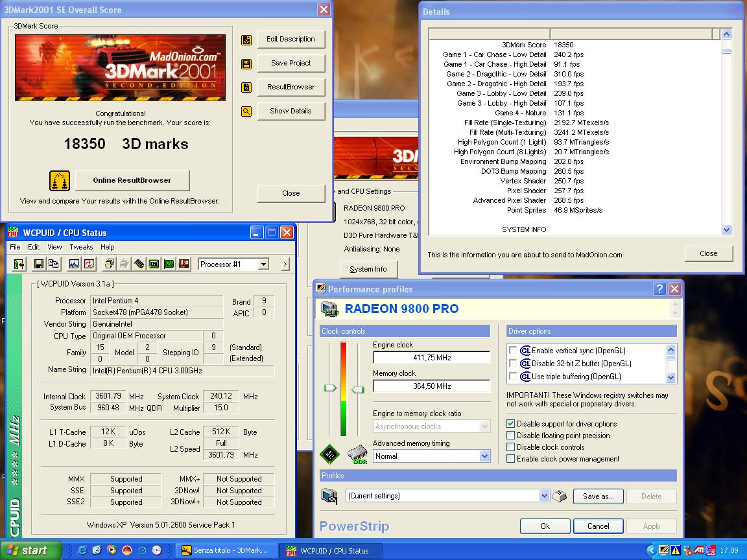Click Details list scrollbar down arrow
747x560 pixels.
tap(726, 230)
